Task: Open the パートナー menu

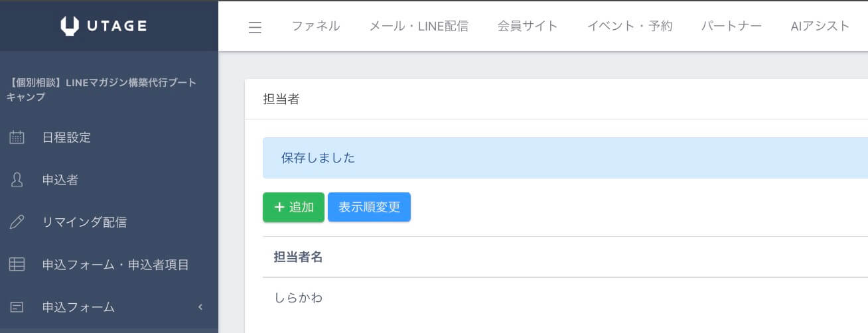Action: pyautogui.click(x=731, y=26)
